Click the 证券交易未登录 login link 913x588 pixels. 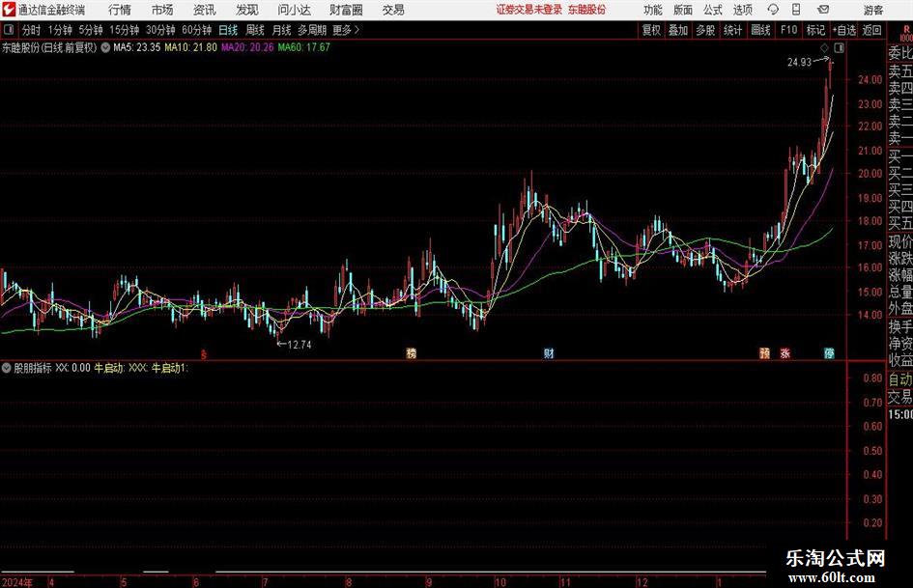pyautogui.click(x=529, y=10)
